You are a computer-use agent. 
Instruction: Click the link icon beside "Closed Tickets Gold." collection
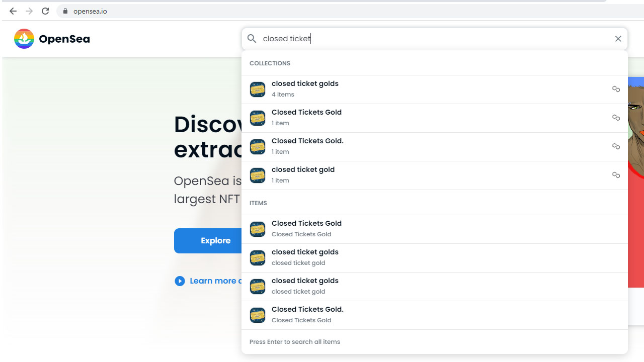tap(616, 146)
